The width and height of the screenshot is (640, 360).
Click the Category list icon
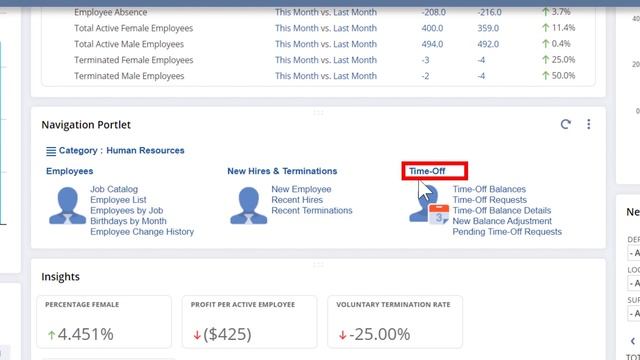[51, 151]
